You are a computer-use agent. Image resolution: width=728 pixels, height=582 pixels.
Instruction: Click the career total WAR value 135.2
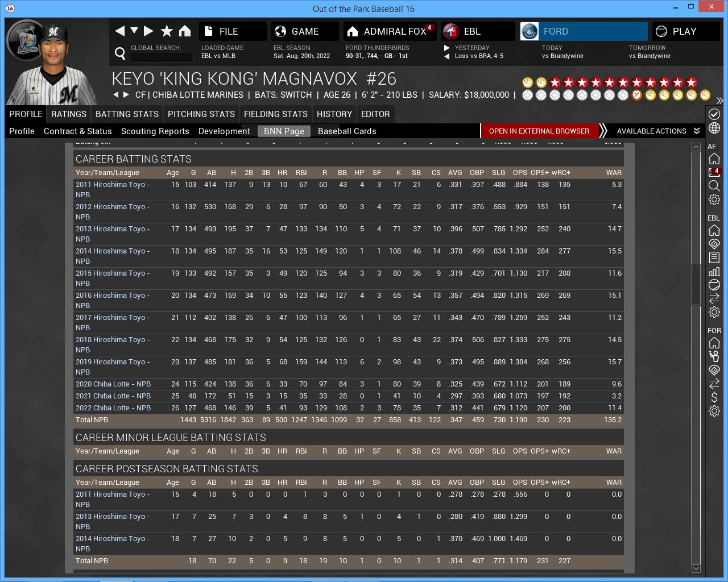click(x=613, y=420)
